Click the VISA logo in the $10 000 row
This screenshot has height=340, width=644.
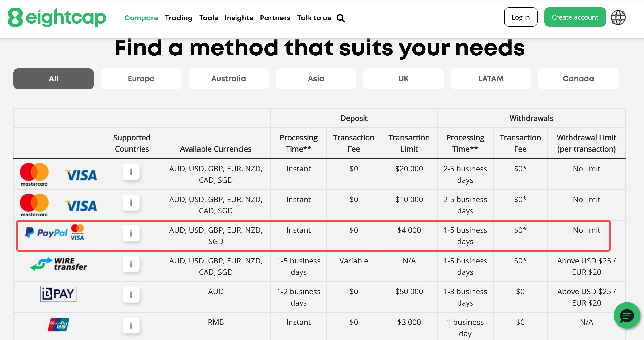coord(81,206)
